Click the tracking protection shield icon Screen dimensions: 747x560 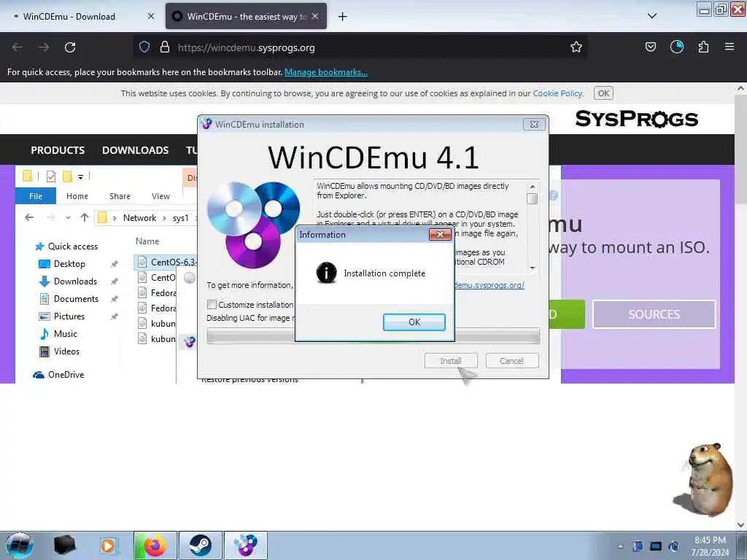coord(144,47)
